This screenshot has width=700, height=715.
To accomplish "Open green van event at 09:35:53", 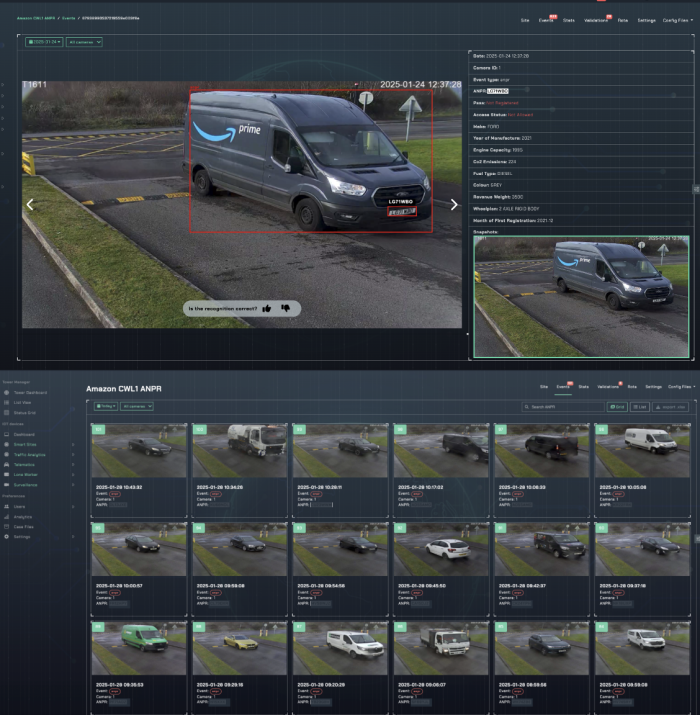I will [x=139, y=648].
